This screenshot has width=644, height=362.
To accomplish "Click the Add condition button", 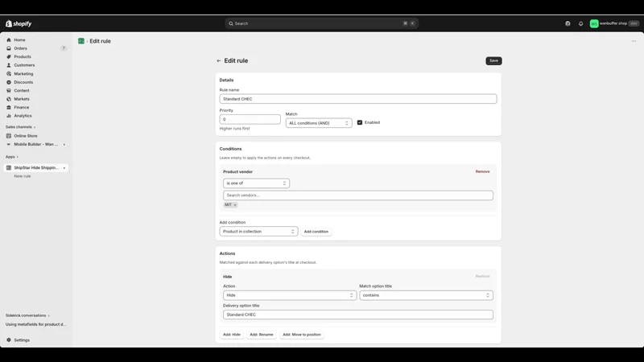I will [316, 232].
